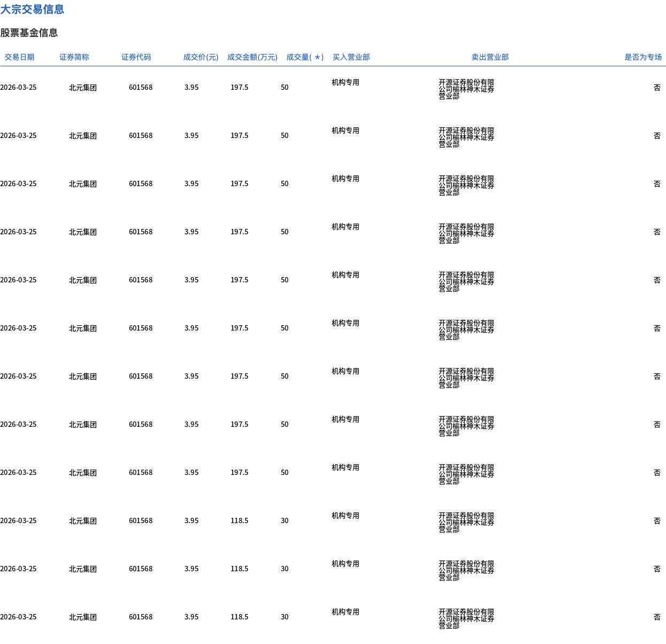Select amount 118.5 in the last table row
Screen dimensions: 666x644
239,617
